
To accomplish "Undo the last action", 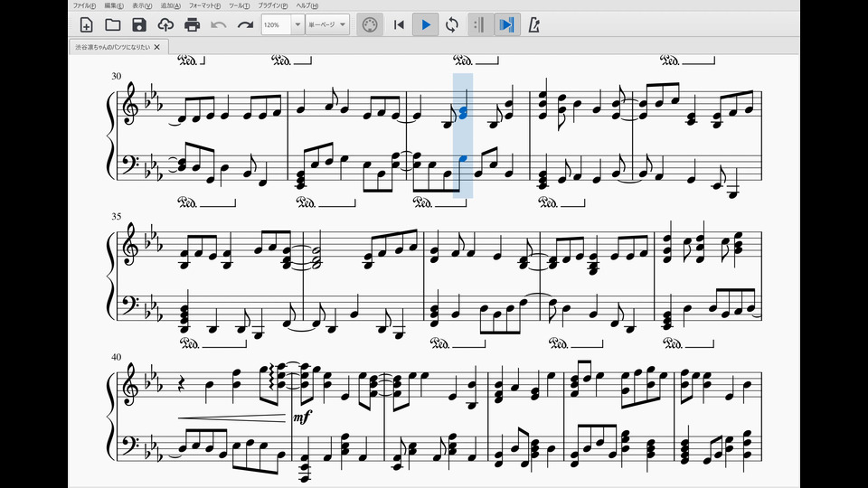I will (219, 25).
